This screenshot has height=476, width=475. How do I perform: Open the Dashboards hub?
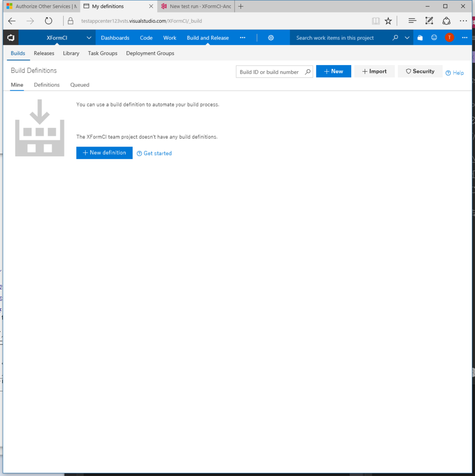115,38
